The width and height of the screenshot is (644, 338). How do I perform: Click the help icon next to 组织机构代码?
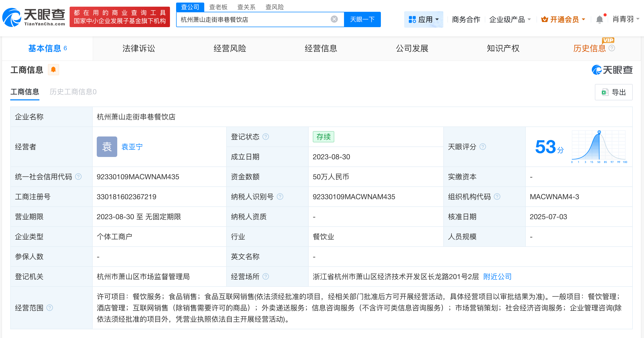(497, 197)
